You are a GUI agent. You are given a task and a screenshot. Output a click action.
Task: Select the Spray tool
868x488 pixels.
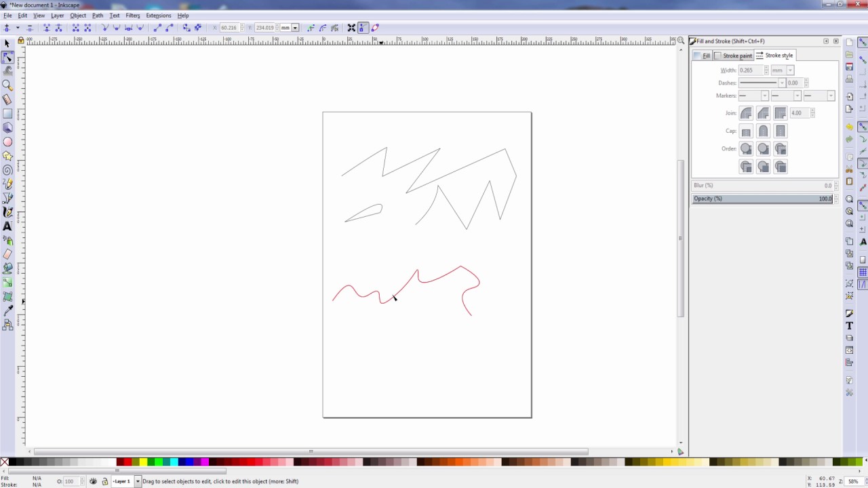coord(7,241)
